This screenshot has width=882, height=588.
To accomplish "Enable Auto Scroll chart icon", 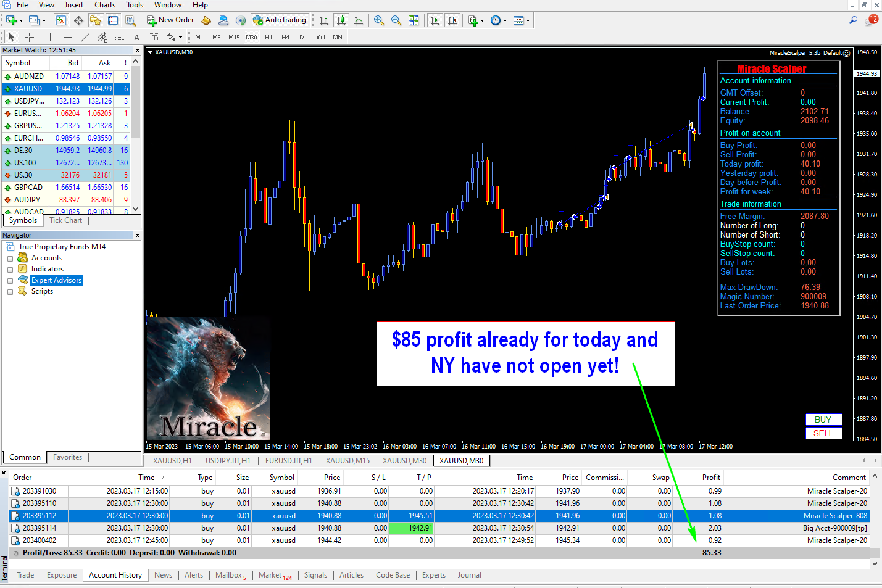I will 435,20.
